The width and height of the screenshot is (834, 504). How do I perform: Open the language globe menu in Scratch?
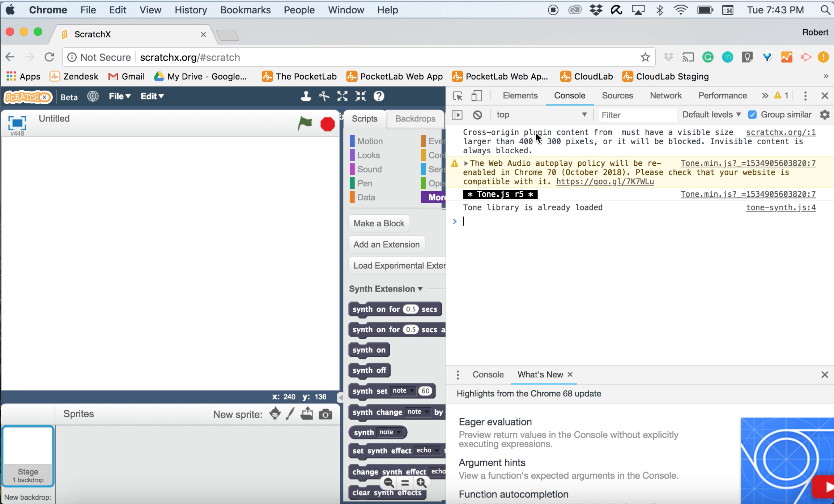click(93, 96)
